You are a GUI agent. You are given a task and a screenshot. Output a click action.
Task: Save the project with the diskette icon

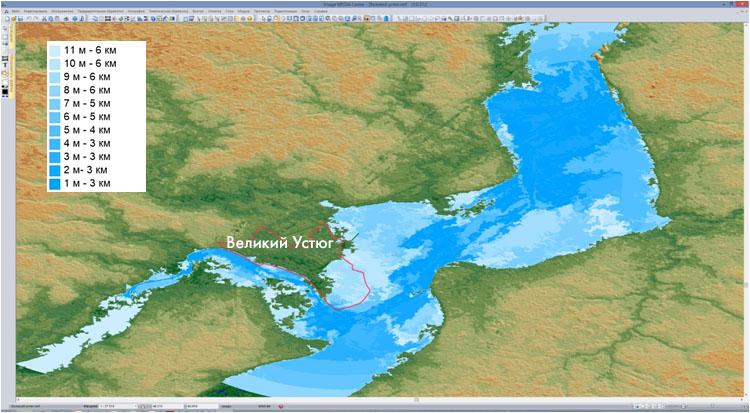[x=18, y=18]
